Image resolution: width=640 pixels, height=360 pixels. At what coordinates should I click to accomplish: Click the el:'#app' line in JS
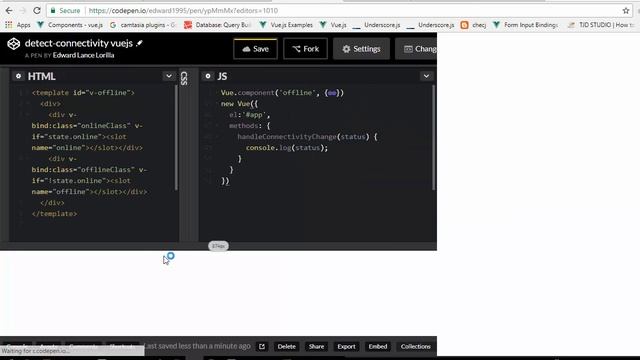pos(249,115)
